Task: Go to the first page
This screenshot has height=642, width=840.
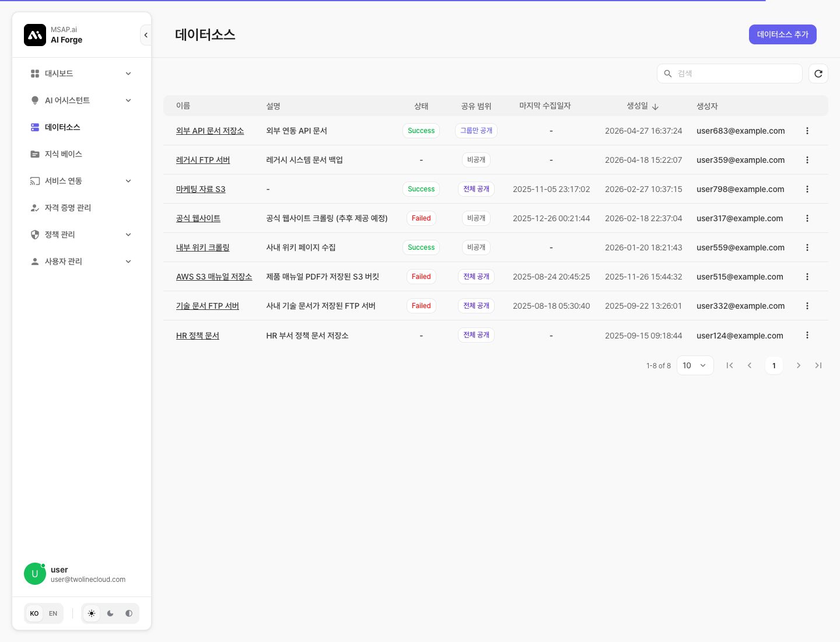Action: click(730, 365)
